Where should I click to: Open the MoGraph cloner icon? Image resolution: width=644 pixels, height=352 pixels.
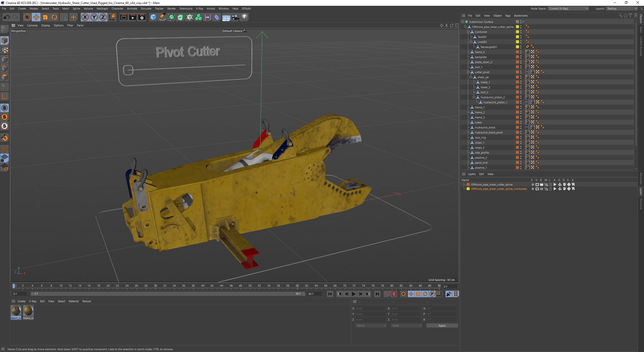pos(199,17)
